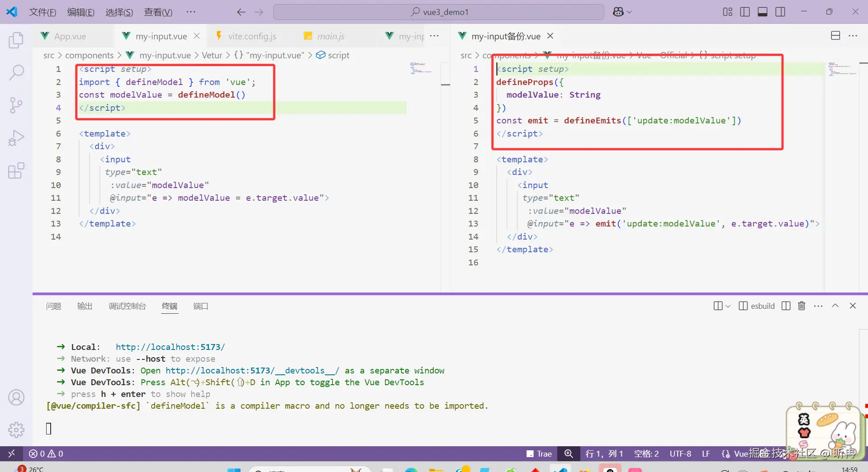Screen dimensions: 868x472
Task: Show errors and warnings from the status bar
Action: 46,453
